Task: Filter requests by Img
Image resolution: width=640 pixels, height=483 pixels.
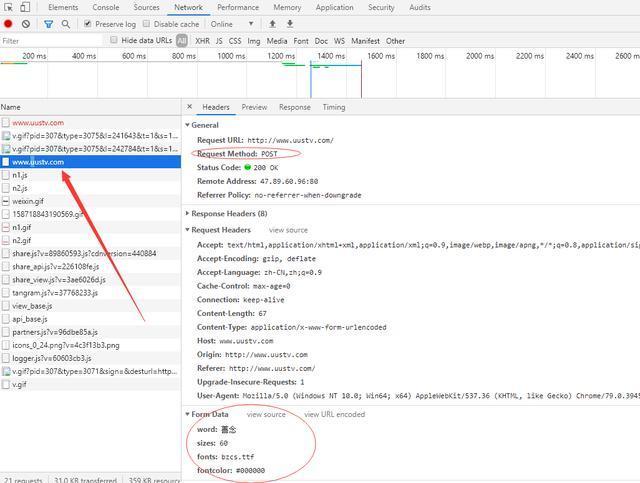Action: click(253, 41)
